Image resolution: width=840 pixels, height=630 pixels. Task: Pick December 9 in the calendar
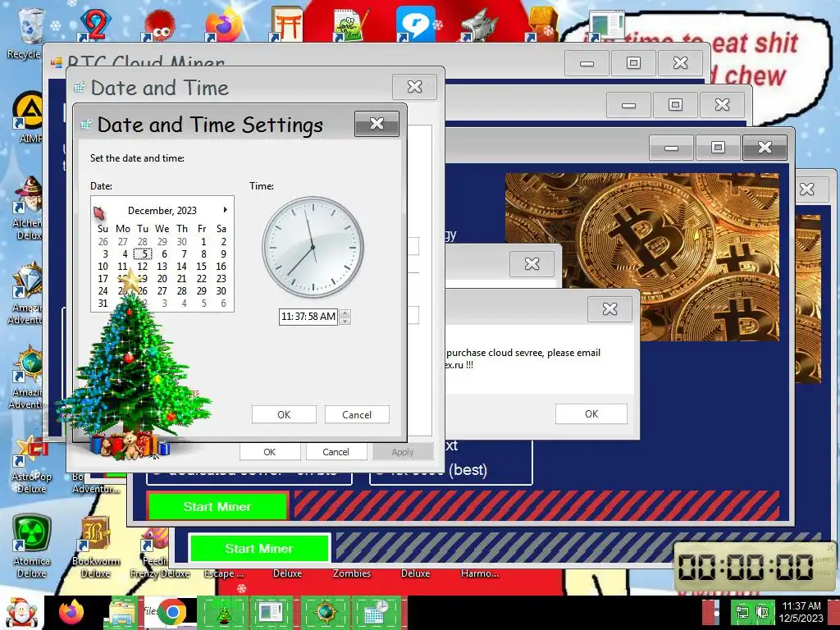point(223,254)
